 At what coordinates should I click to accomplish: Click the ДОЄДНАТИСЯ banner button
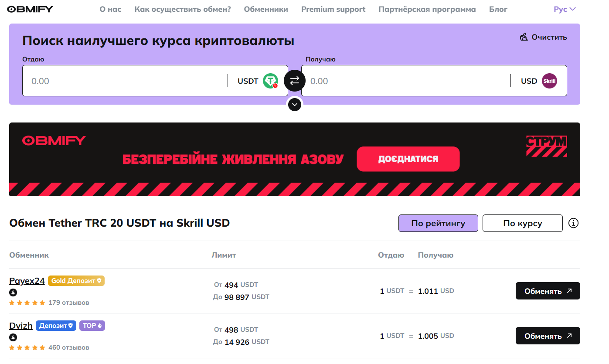(x=408, y=159)
